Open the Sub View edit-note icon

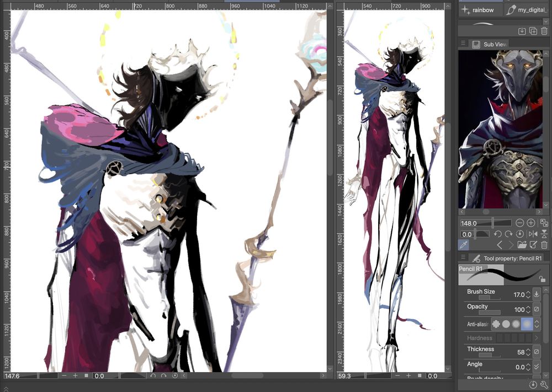[x=533, y=245]
